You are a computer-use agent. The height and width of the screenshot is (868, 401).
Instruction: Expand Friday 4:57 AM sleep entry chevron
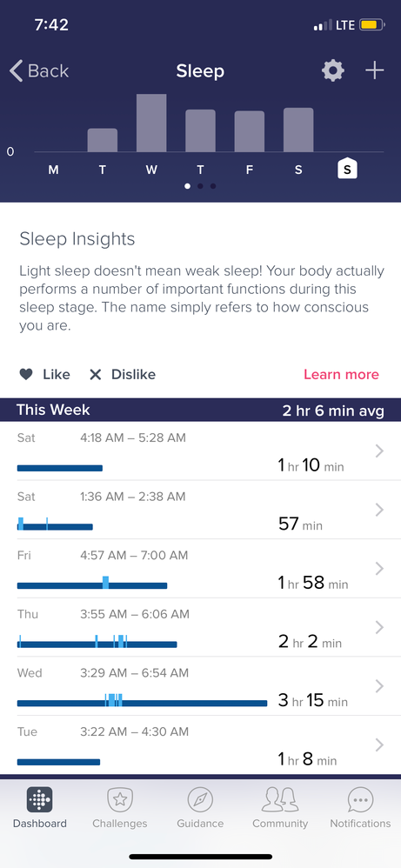coord(379,569)
